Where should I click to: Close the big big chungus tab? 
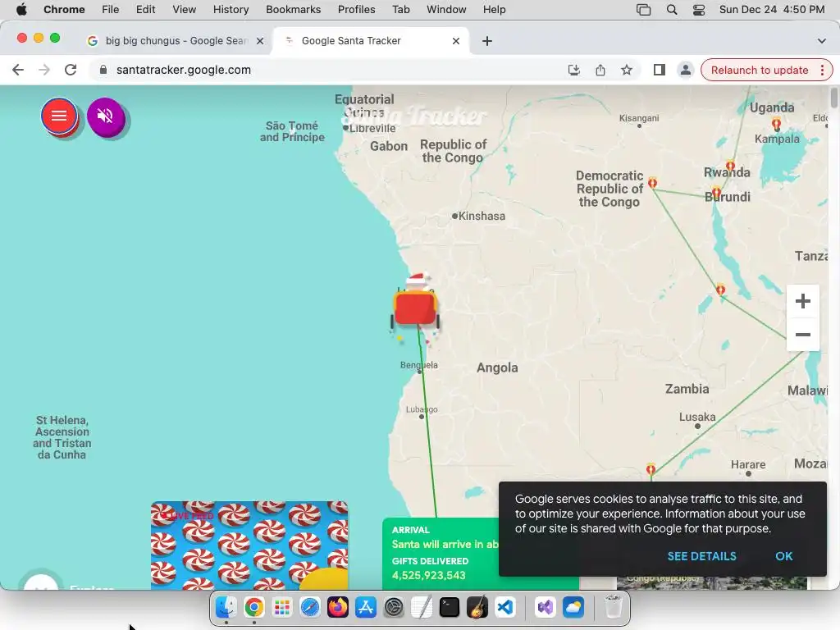coord(260,41)
